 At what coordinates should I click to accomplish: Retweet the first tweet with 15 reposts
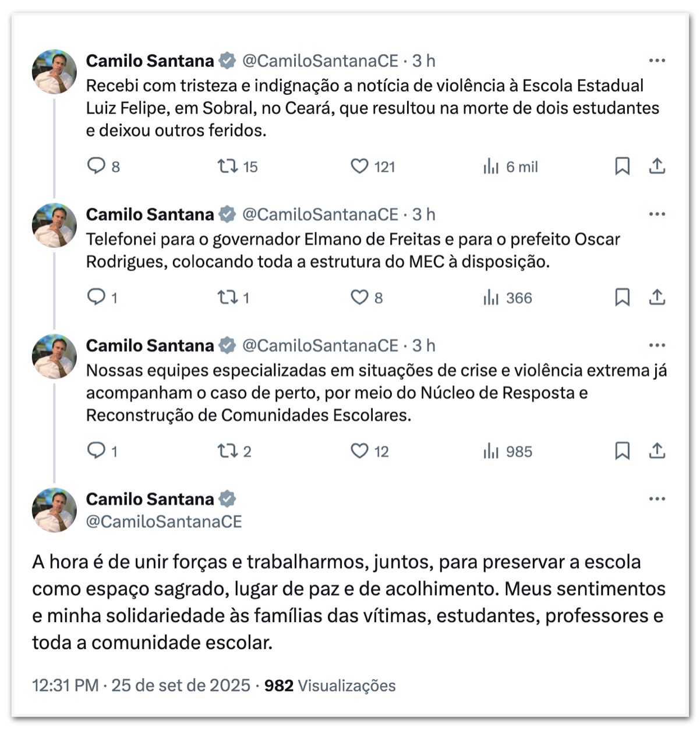(227, 166)
